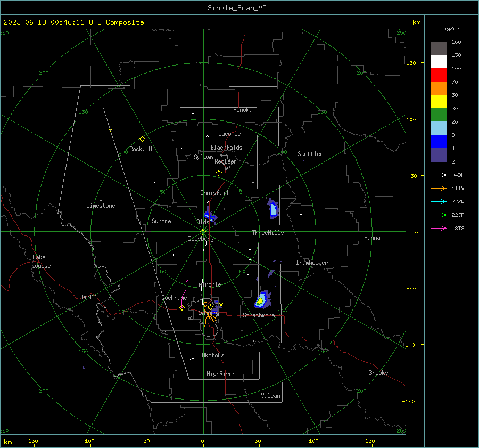Click the Airdrie town label
Image resolution: width=479 pixels, height=448 pixels.
pyautogui.click(x=210, y=284)
